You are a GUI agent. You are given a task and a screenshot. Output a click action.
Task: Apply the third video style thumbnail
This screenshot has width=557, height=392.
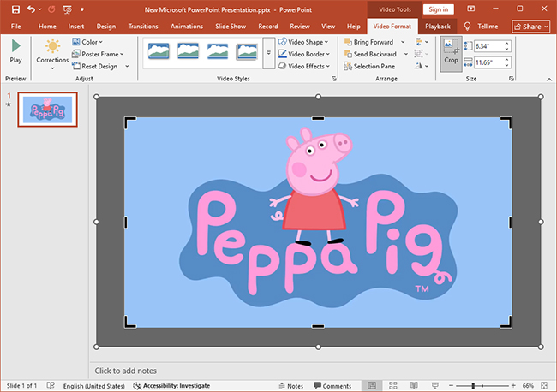(x=218, y=51)
